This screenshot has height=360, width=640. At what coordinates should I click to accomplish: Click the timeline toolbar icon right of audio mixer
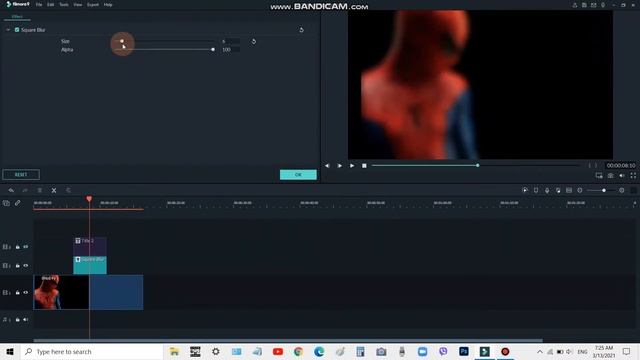(x=569, y=190)
